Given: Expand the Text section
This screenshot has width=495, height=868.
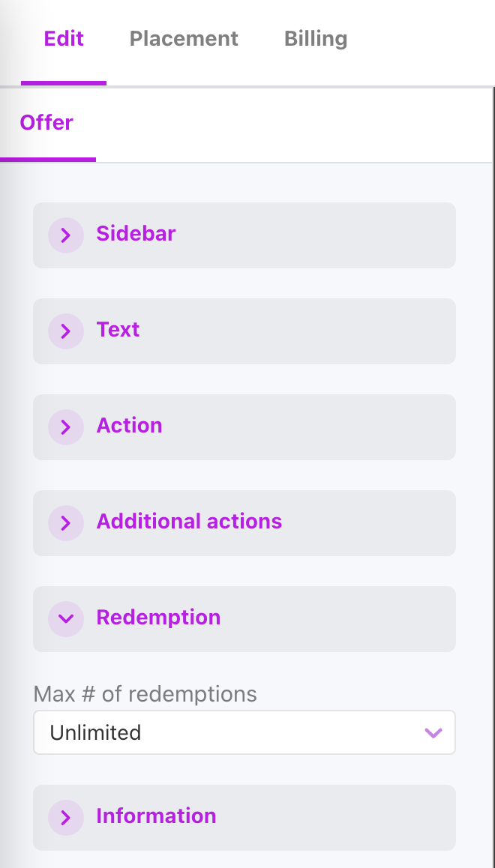Looking at the screenshot, I should tap(117, 331).
